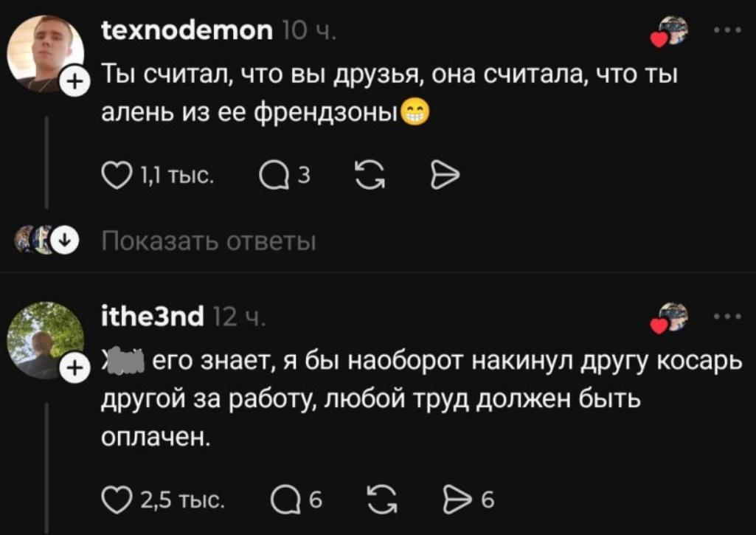Image resolution: width=756 pixels, height=535 pixels.
Task: Tap author-liked avatar badge on second comment
Action: [669, 318]
